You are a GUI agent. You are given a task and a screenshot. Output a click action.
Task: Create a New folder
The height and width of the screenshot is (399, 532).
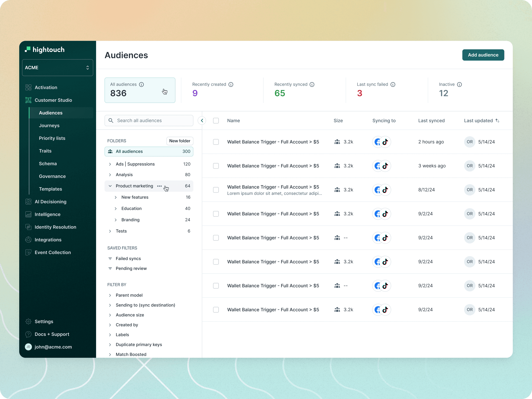179,141
